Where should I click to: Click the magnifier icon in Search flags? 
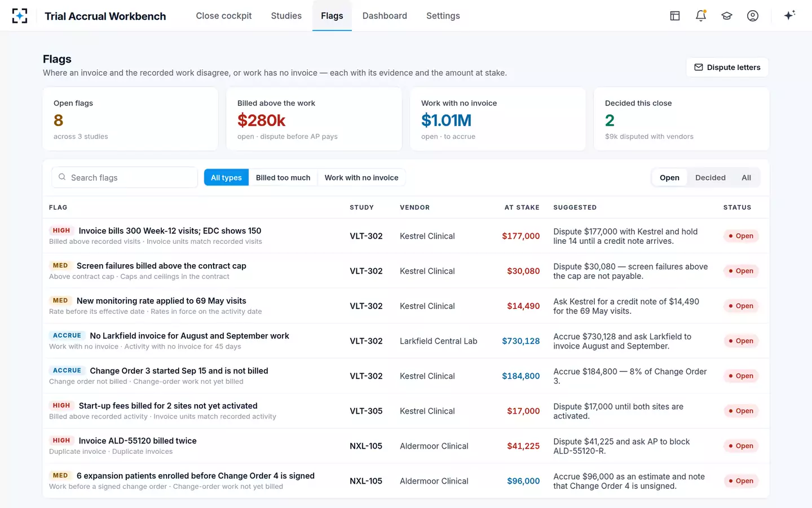[x=62, y=177]
